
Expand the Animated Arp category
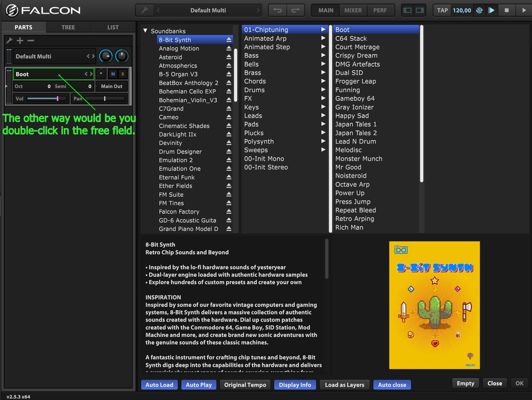point(323,38)
